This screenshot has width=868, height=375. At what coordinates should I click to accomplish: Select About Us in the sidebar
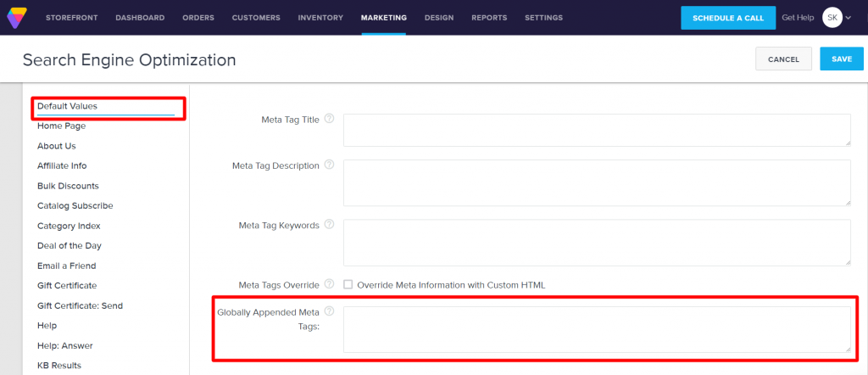pyautogui.click(x=57, y=146)
